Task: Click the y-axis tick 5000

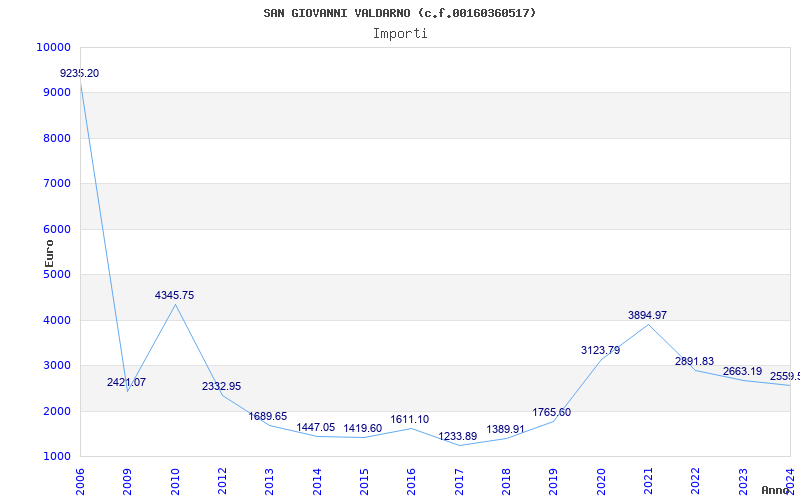Action: [x=57, y=274]
